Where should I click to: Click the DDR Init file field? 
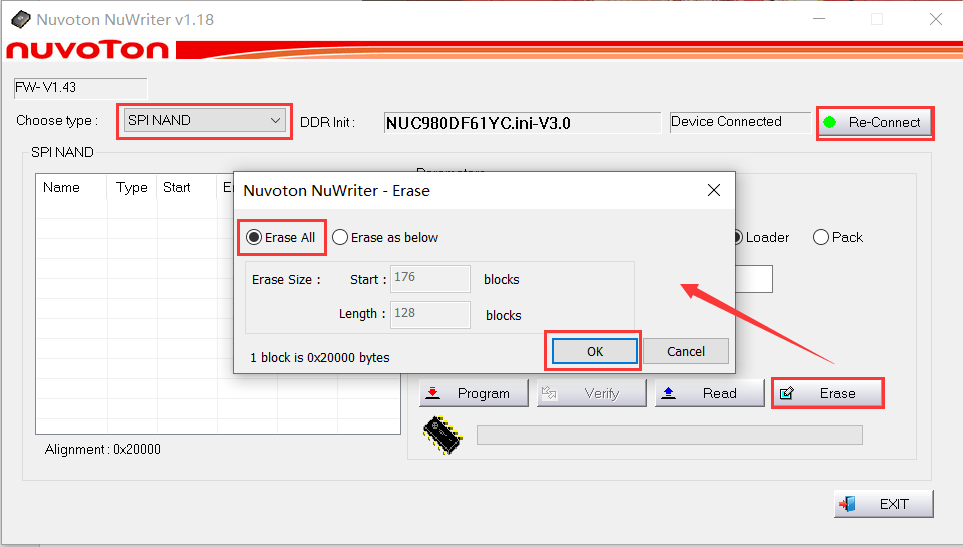(x=522, y=123)
